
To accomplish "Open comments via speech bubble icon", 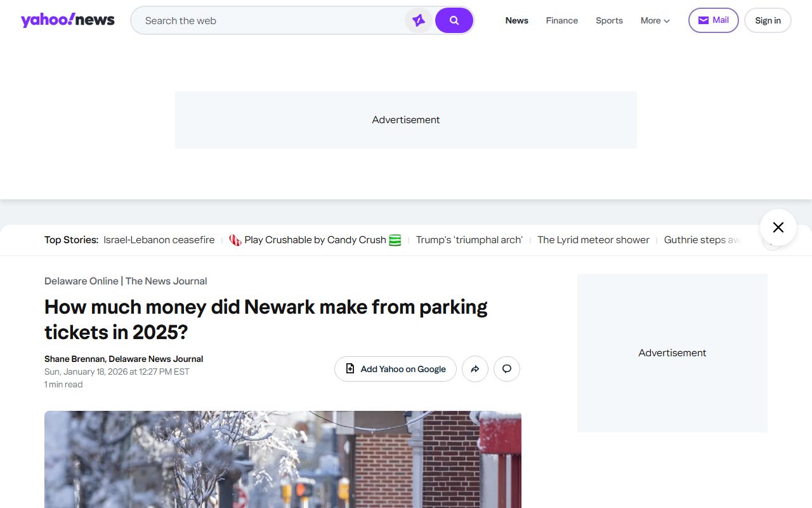I will [x=507, y=369].
